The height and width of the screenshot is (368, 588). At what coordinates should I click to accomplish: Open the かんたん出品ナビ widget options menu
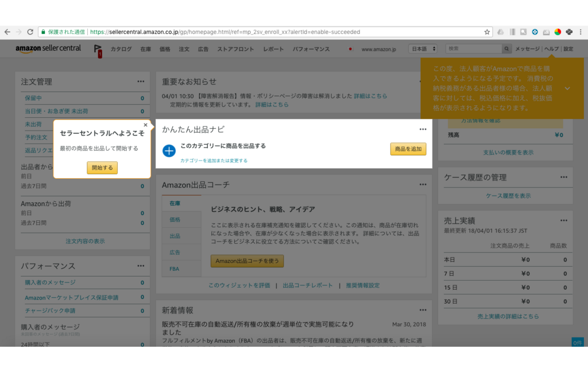coord(423,129)
